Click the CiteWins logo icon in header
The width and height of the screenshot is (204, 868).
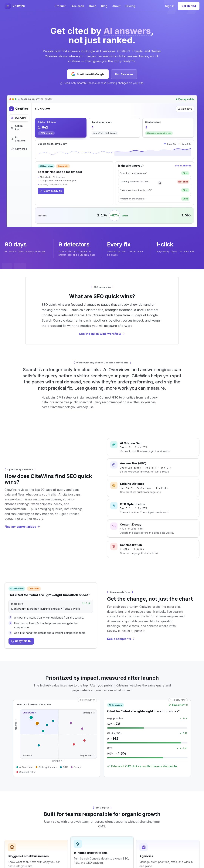[x=7, y=6]
